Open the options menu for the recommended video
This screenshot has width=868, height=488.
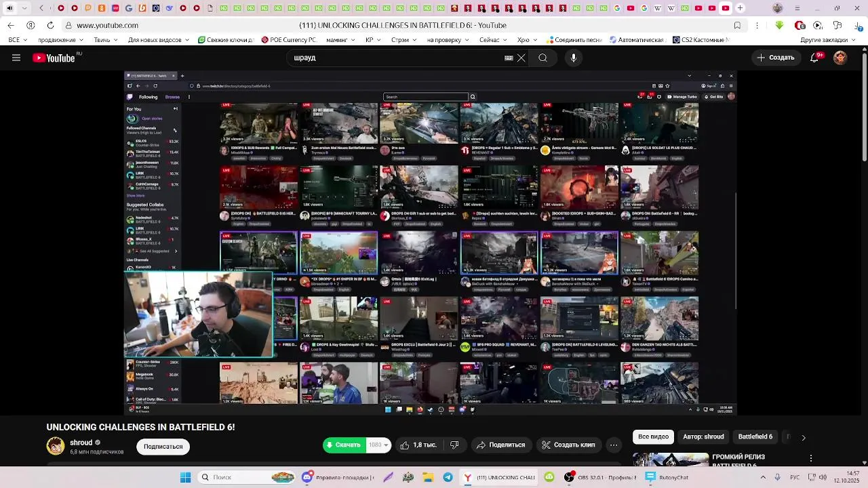tap(811, 459)
